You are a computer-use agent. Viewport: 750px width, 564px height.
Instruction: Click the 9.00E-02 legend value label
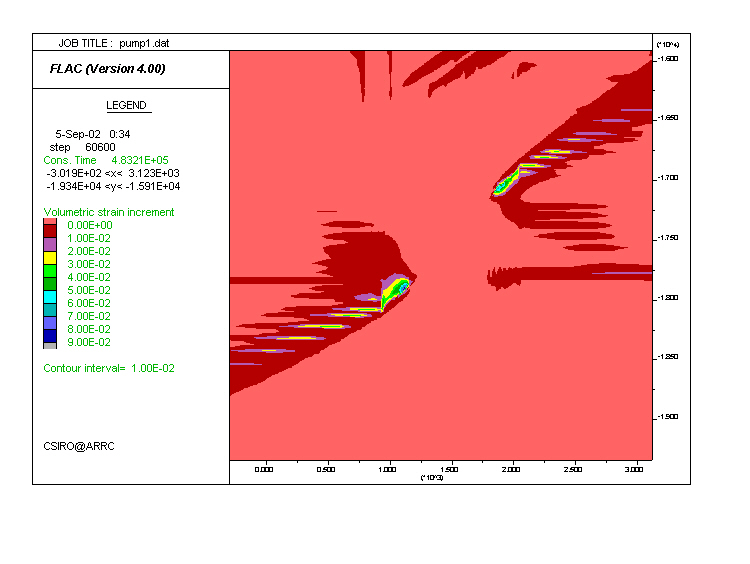pos(88,342)
